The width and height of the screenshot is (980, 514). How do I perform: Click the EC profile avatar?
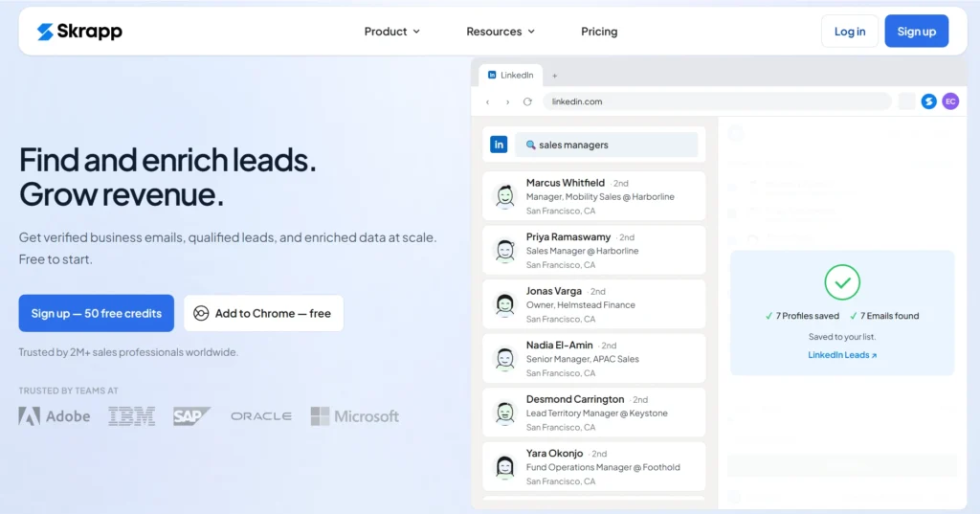tap(950, 101)
